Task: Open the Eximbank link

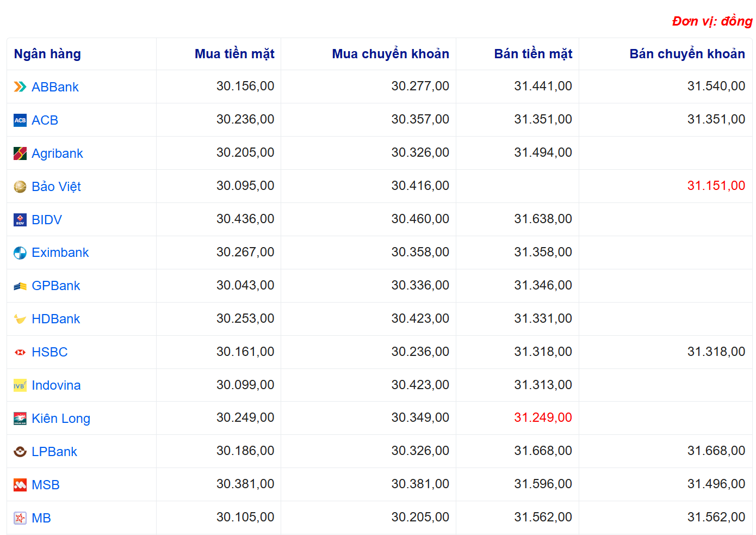Action: 60,253
